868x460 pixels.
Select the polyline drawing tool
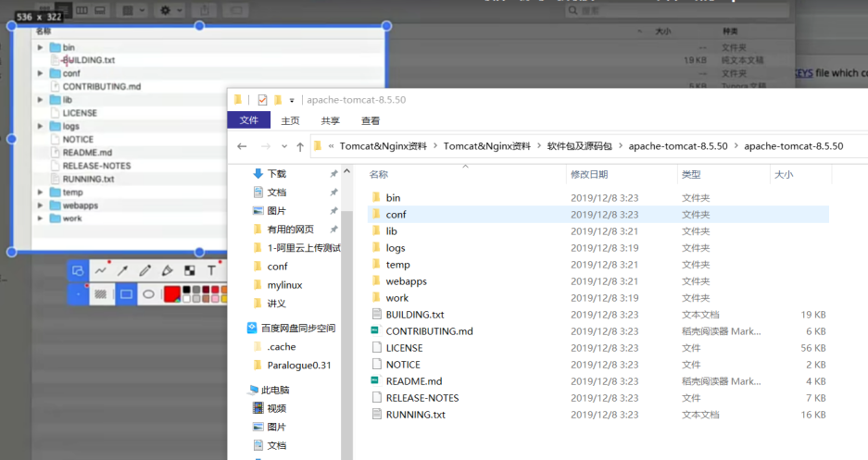(x=100, y=270)
